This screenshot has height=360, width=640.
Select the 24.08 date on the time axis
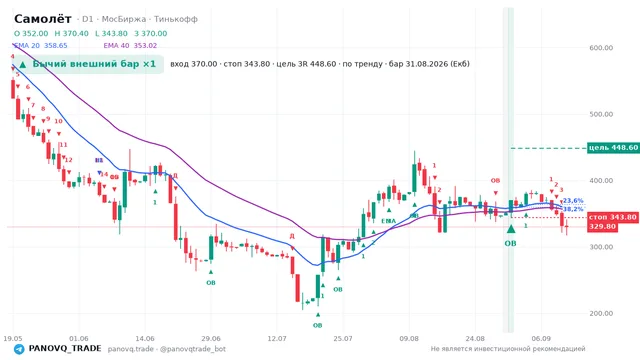tap(475, 338)
